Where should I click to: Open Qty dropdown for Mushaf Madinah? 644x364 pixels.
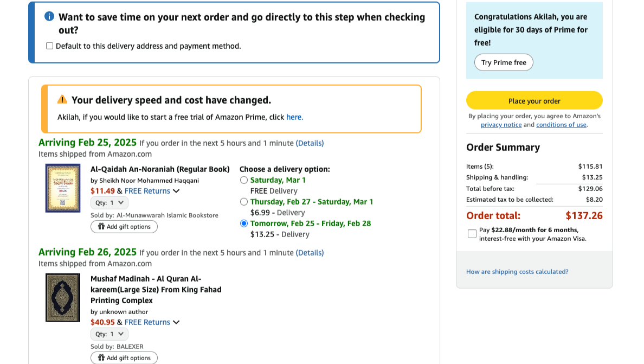pos(110,334)
